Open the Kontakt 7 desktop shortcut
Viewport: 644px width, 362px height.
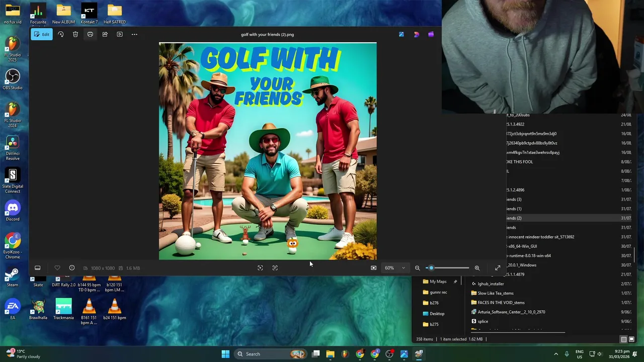89,14
